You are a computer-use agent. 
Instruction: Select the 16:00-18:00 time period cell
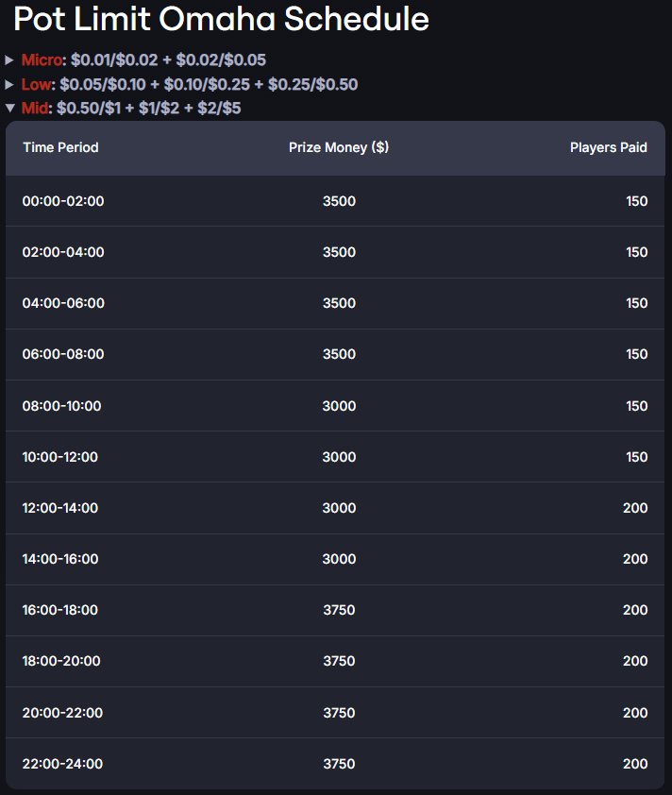[x=60, y=610]
